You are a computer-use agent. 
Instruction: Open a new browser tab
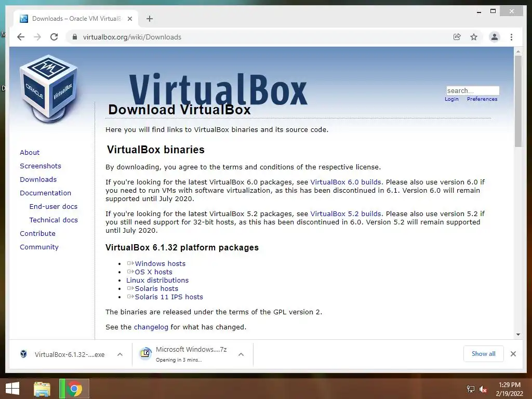coord(150,19)
